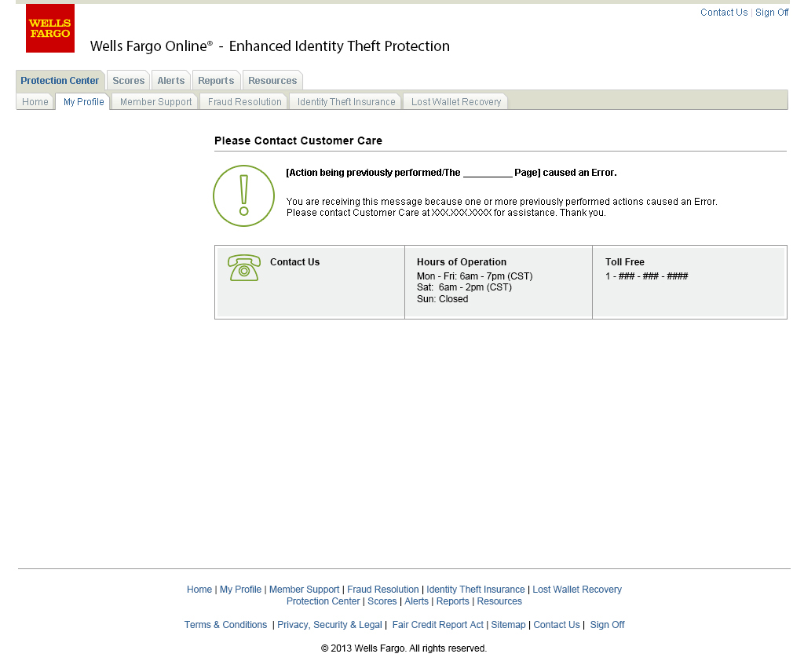Open the Sitemap footer link
This screenshot has height=672, width=804.
point(508,625)
